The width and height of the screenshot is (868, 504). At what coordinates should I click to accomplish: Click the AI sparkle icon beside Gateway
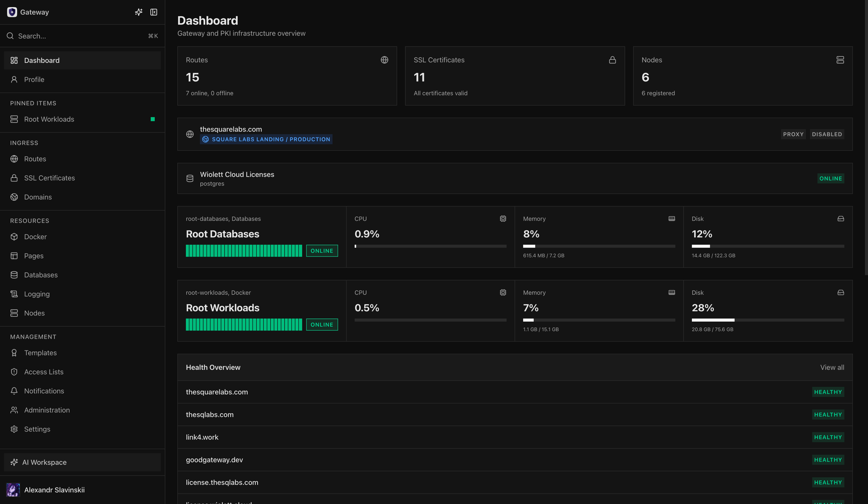click(139, 12)
